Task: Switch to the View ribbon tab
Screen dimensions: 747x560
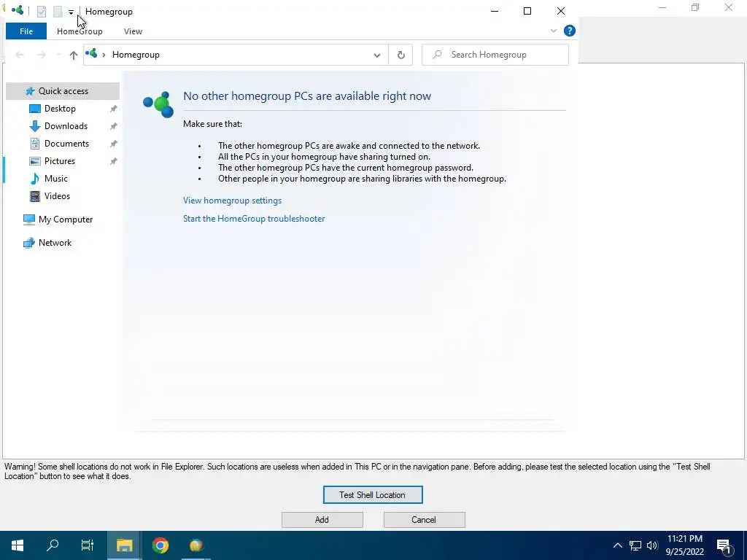Action: (133, 31)
